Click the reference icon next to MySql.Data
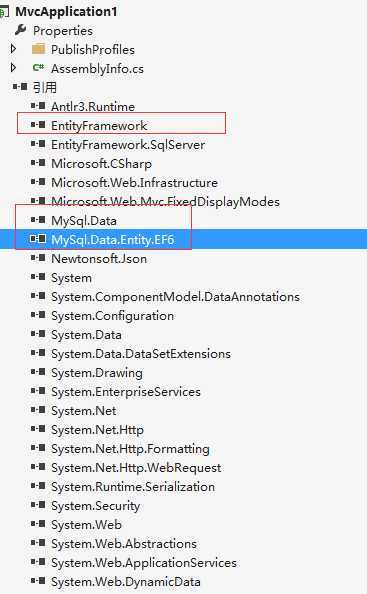This screenshot has width=367, height=594. 38,219
